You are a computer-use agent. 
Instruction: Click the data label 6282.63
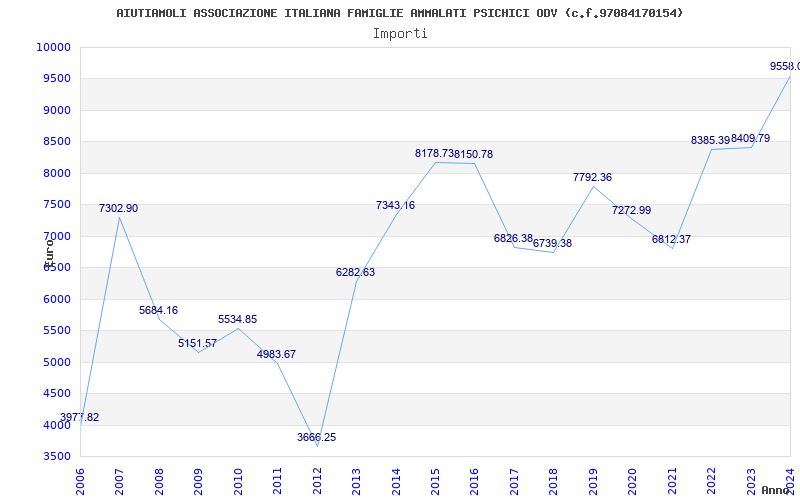point(355,272)
